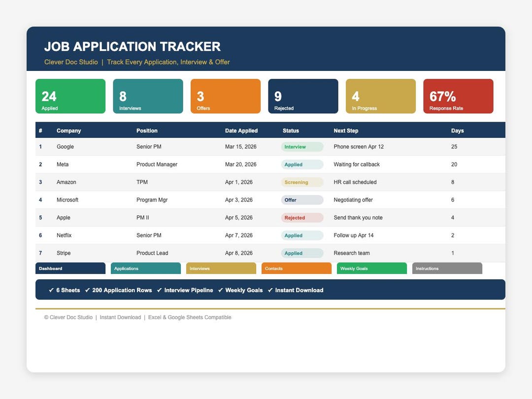Viewport: 532px width, 399px height.
Task: Click the Send thank you note cell
Action: tap(358, 218)
